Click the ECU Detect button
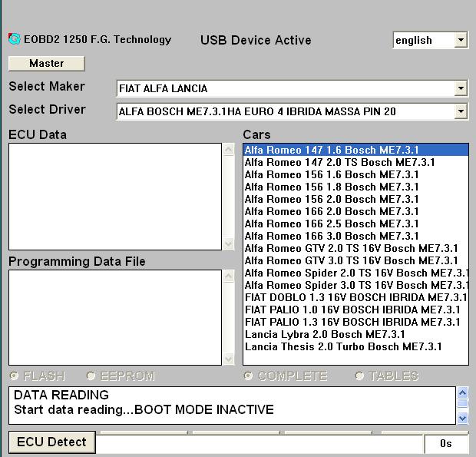The height and width of the screenshot is (457, 476). pos(52,442)
